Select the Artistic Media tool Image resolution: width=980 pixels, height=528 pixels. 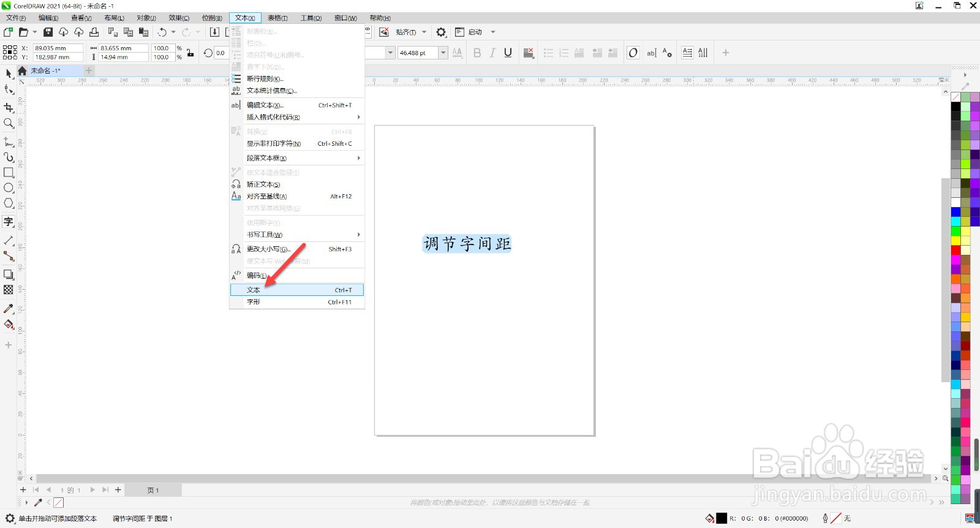point(9,157)
